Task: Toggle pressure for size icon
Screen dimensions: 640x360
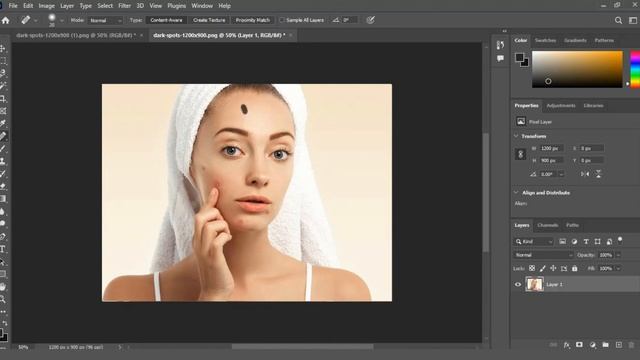Action: point(370,20)
